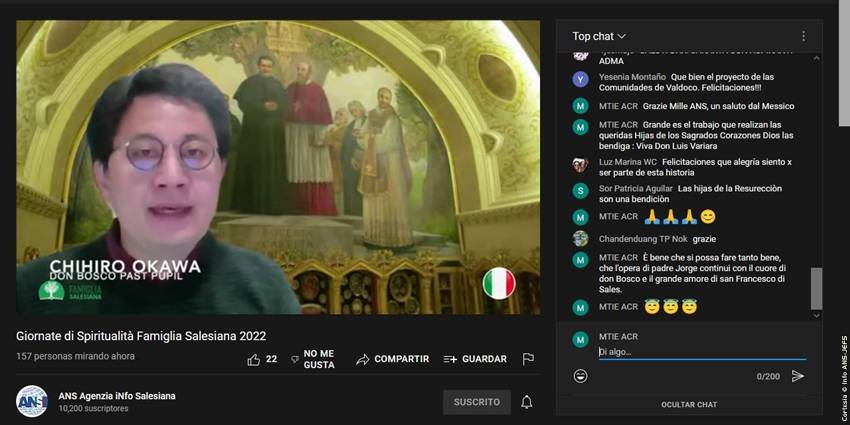Click the page scrollbar at window edge
The width and height of the screenshot is (850, 425).
tap(844, 62)
